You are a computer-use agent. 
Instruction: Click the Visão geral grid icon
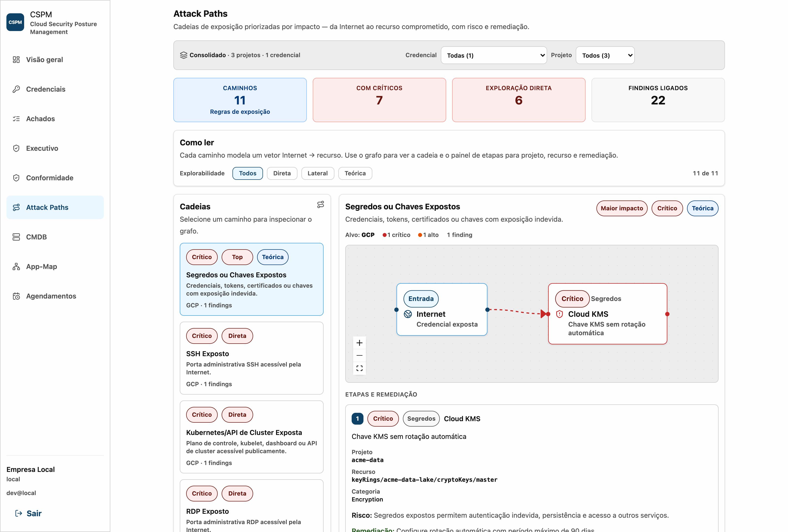16,60
